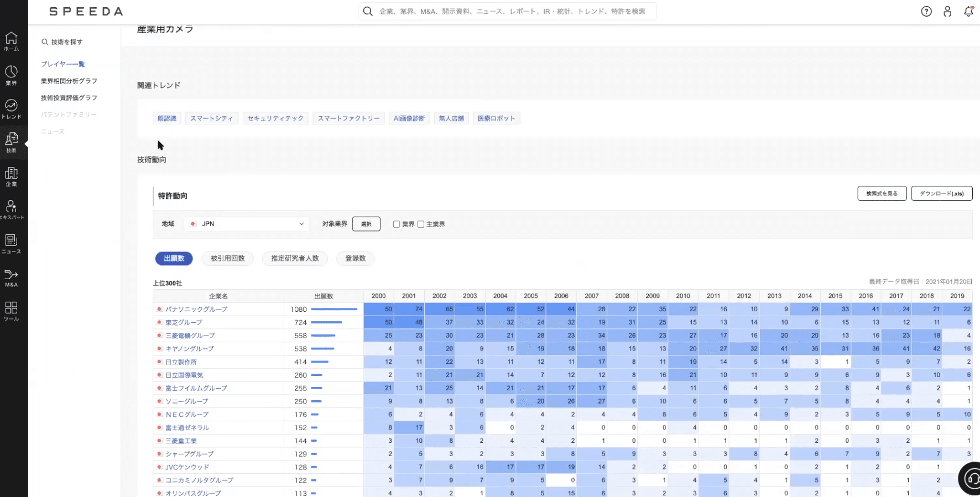Open the シャープグループ company link
Screen dimensions: 980x497
(x=190, y=454)
